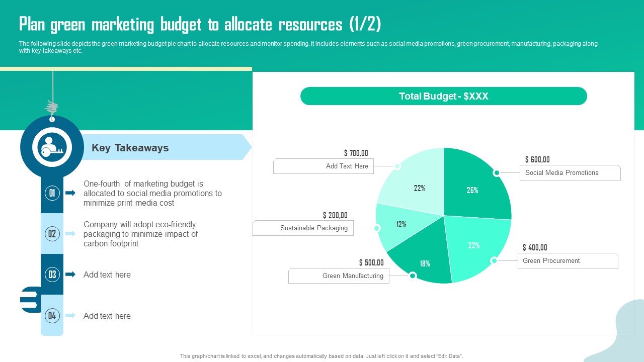Select the Green Manufacturing label box
The width and height of the screenshot is (644, 362).
tap(339, 276)
